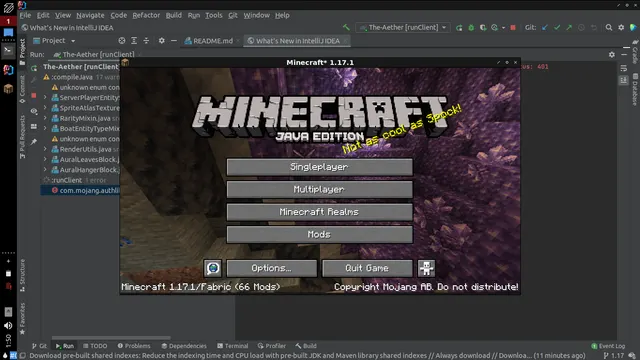Screen dimensions: 640x360
Task: Open the Event Log in status bar
Action: coord(608,346)
